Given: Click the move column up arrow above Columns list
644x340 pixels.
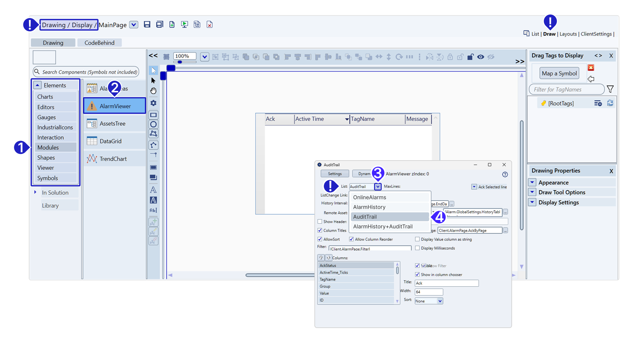Looking at the screenshot, I should tap(321, 257).
